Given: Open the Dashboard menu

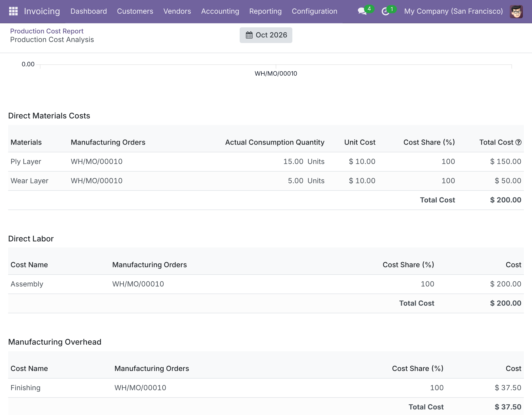Looking at the screenshot, I should [x=89, y=11].
